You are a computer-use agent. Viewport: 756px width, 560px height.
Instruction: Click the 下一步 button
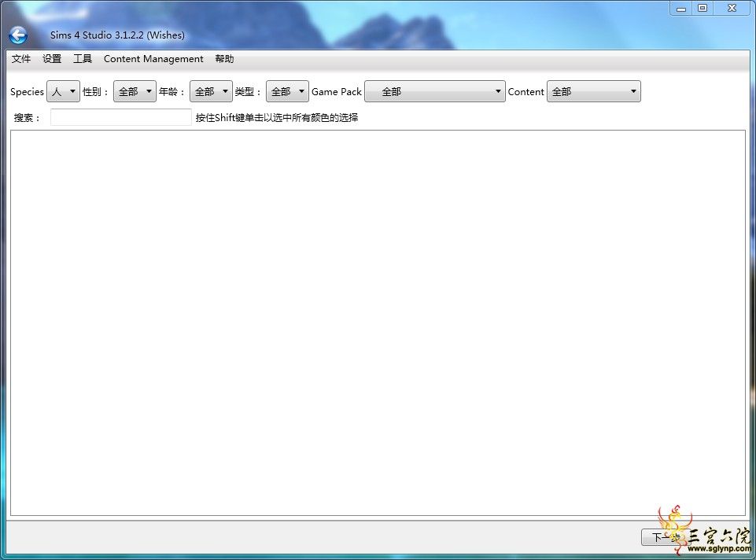point(666,537)
